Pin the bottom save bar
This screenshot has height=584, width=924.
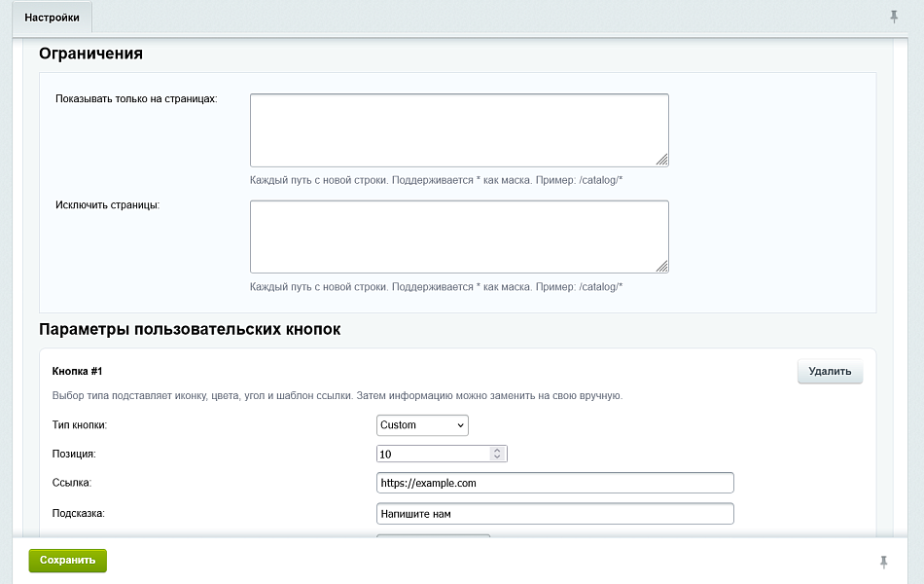pyautogui.click(x=884, y=562)
